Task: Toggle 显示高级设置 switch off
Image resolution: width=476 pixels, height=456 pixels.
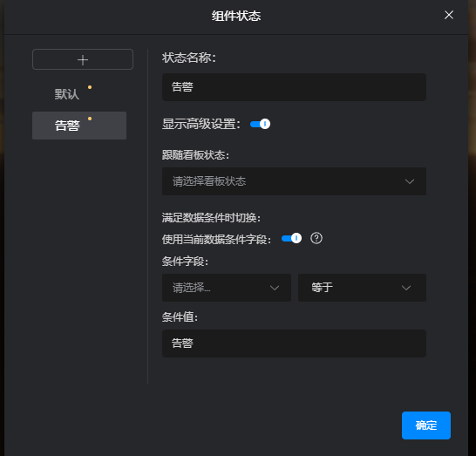Action: point(260,124)
